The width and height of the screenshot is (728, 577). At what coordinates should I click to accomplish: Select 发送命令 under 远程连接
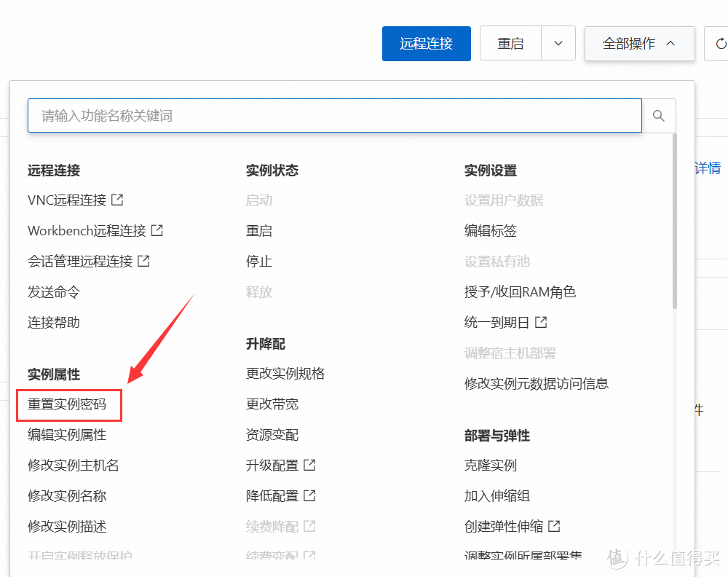[53, 291]
